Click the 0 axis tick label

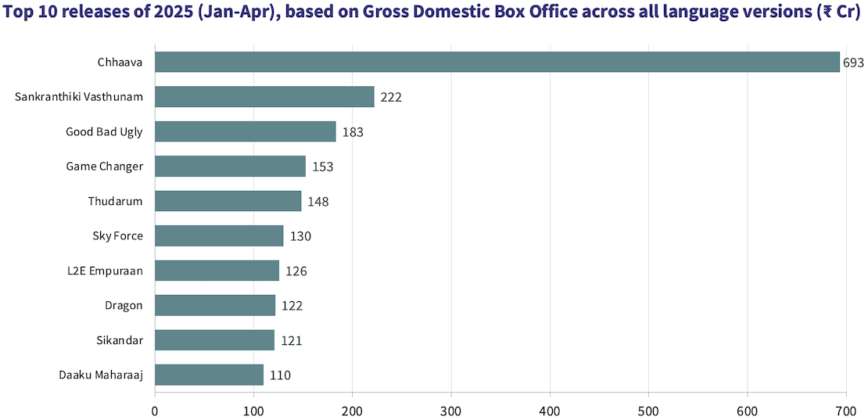coord(155,411)
